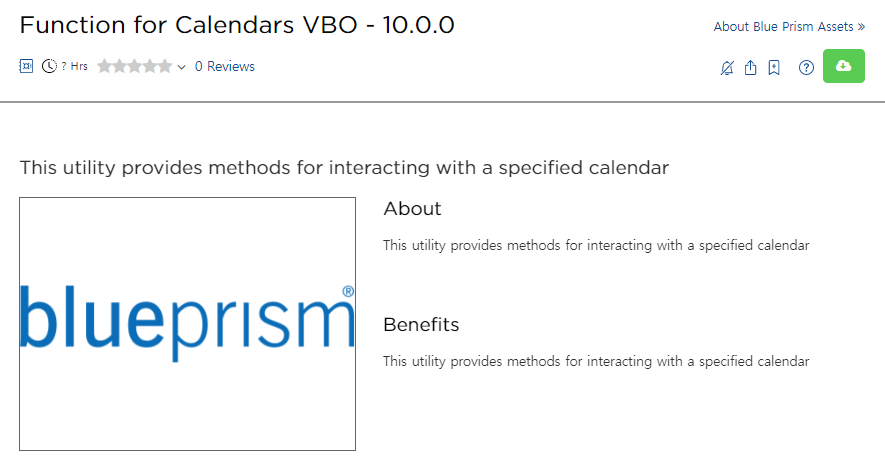The image size is (885, 467).
Task: Select the fifth rating star
Action: point(165,66)
